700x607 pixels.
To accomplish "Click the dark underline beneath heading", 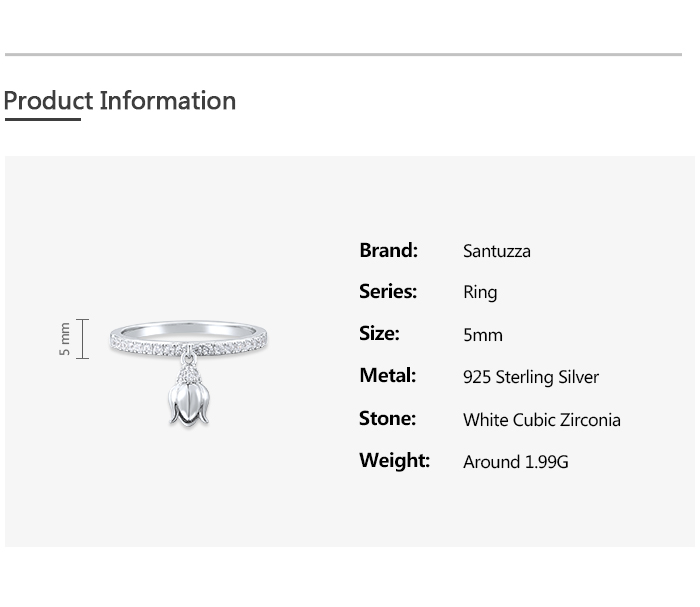I will point(43,119).
